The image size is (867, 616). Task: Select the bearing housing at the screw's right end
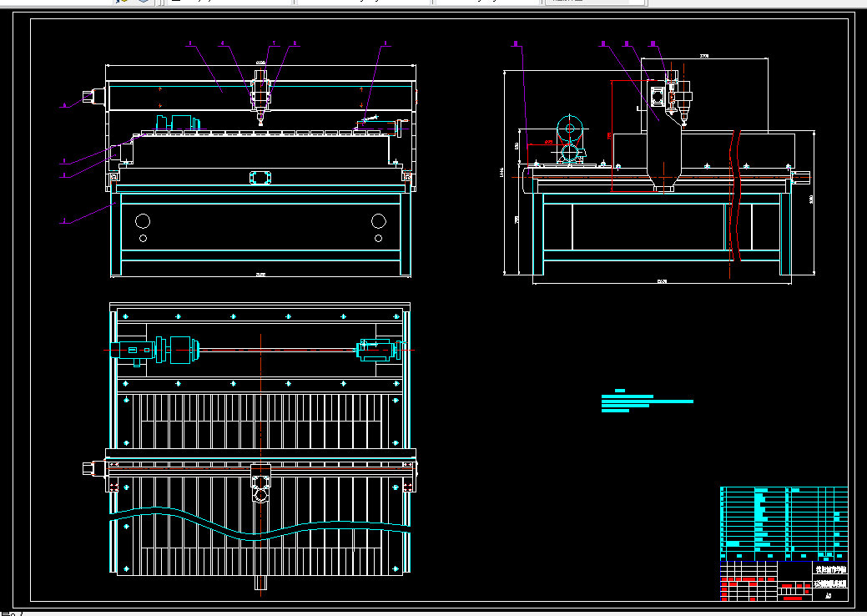[379, 350]
